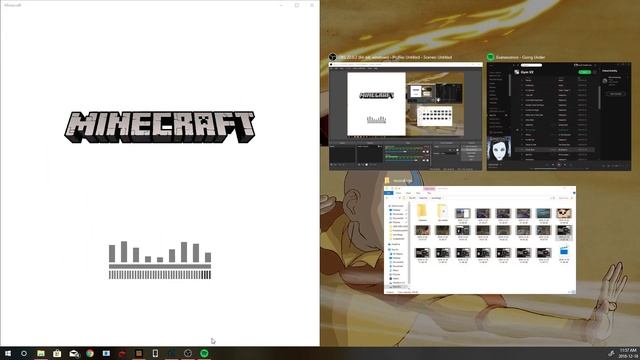Close the Minecraft window

pyautogui.click(x=312, y=5)
